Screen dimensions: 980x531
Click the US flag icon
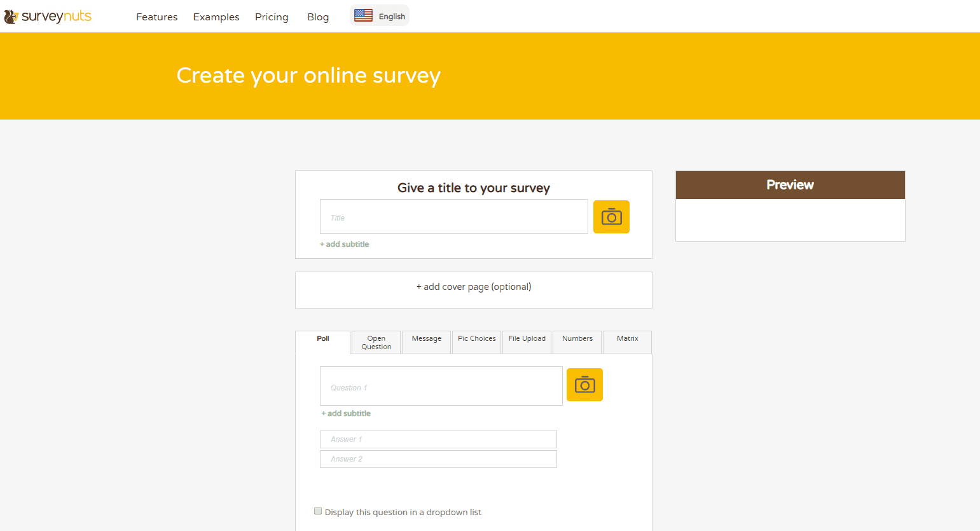(363, 15)
